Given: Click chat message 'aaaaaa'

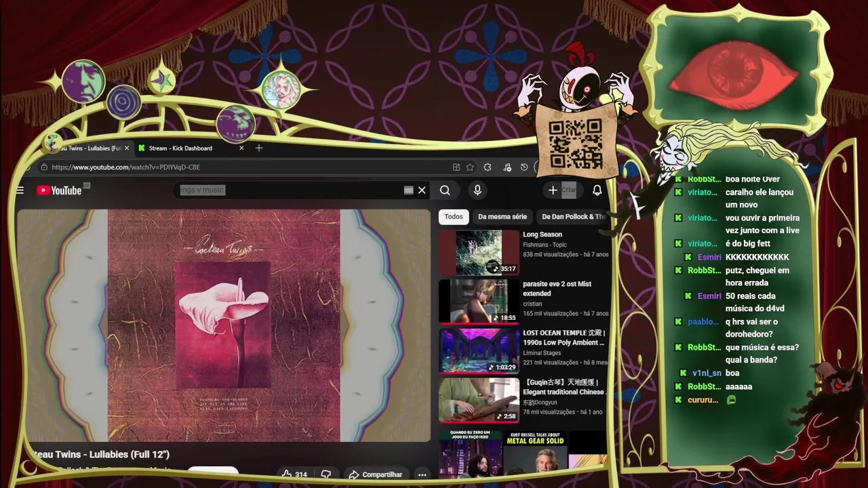Looking at the screenshot, I should point(738,386).
